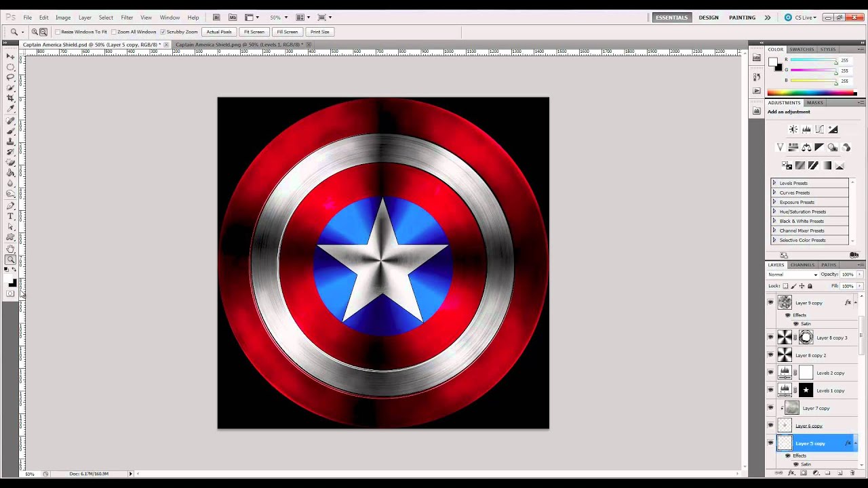Open the Filter menu

click(x=127, y=18)
